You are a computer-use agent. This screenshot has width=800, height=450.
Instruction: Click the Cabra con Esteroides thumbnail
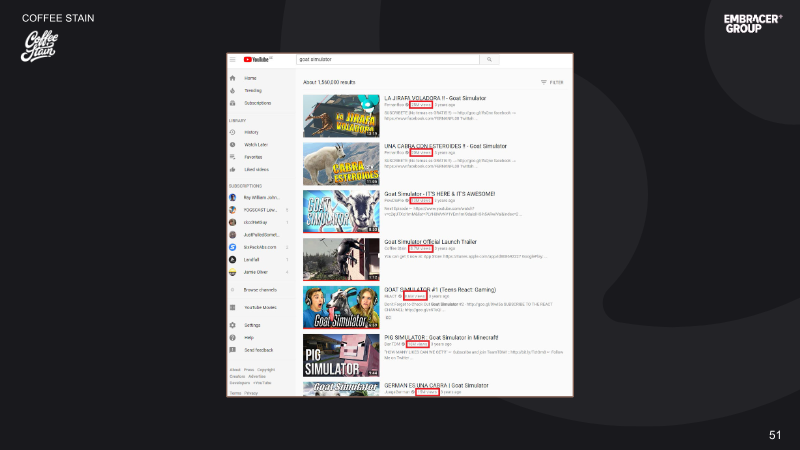pyautogui.click(x=341, y=164)
